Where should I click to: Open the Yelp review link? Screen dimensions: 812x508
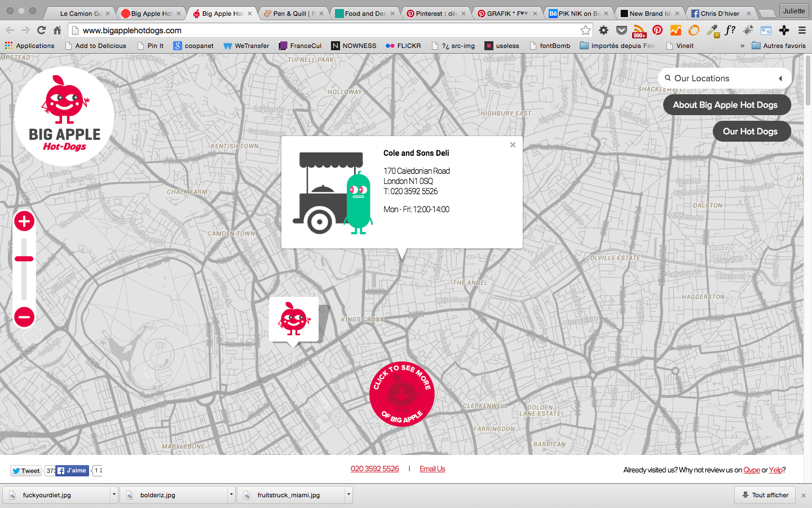(x=775, y=470)
